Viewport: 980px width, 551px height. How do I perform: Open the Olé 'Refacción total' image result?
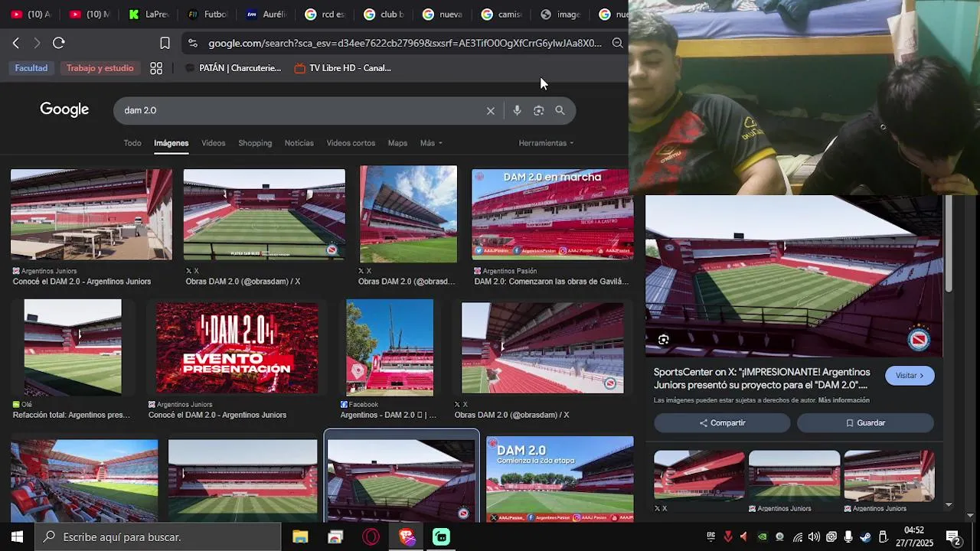click(x=73, y=347)
